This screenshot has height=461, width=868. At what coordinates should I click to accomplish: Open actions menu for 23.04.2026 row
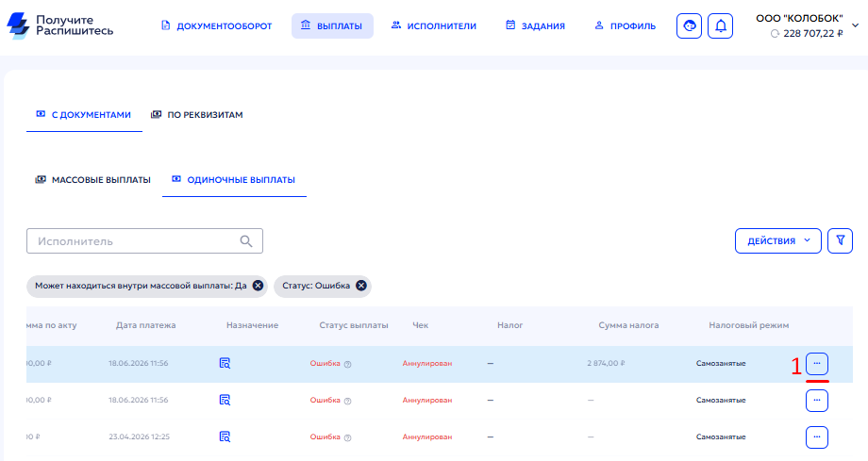[x=816, y=437]
